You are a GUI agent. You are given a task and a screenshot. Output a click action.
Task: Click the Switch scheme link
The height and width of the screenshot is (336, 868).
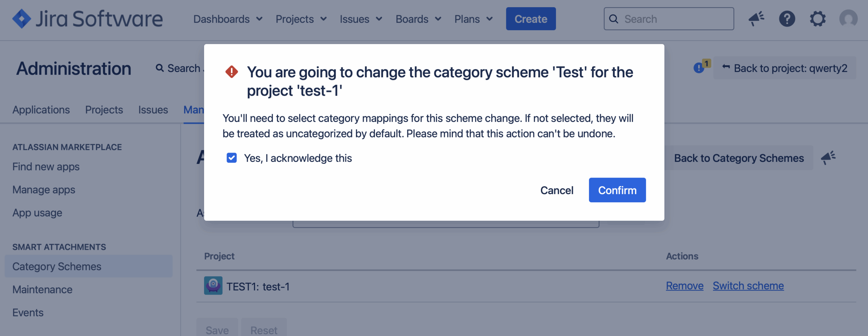click(x=748, y=286)
